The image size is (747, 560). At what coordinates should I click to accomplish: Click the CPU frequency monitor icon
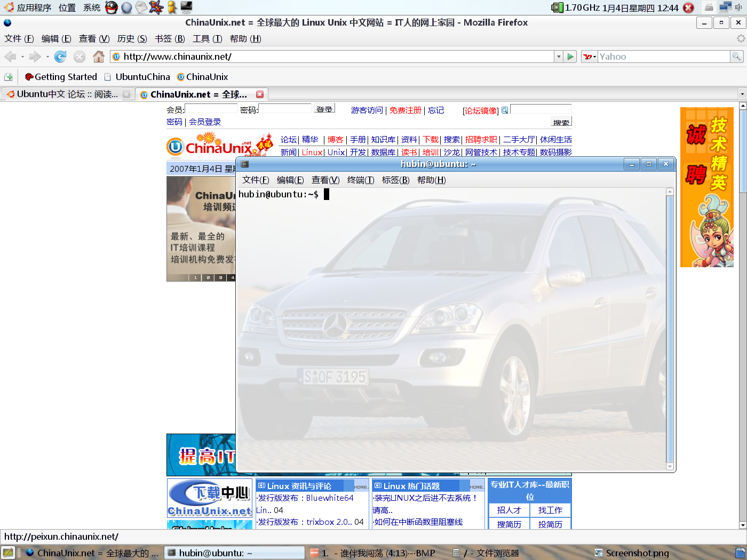[557, 7]
